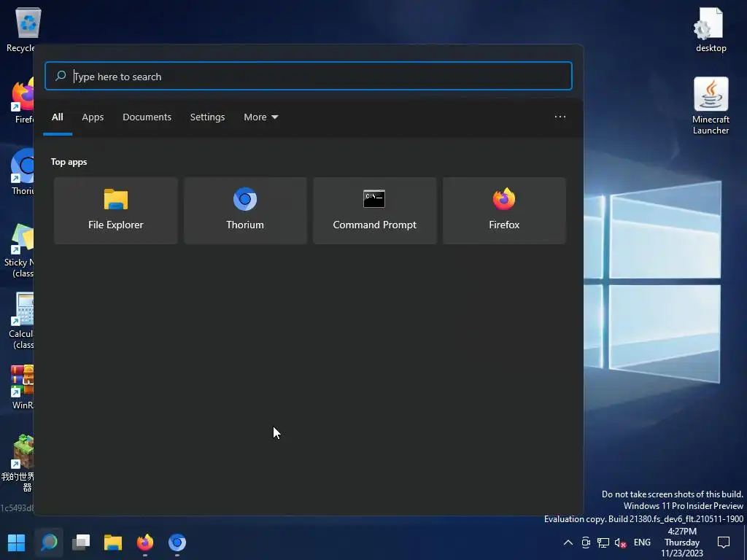This screenshot has height=560, width=747.
Task: Select the Thorium desktop shortcut
Action: 23,172
